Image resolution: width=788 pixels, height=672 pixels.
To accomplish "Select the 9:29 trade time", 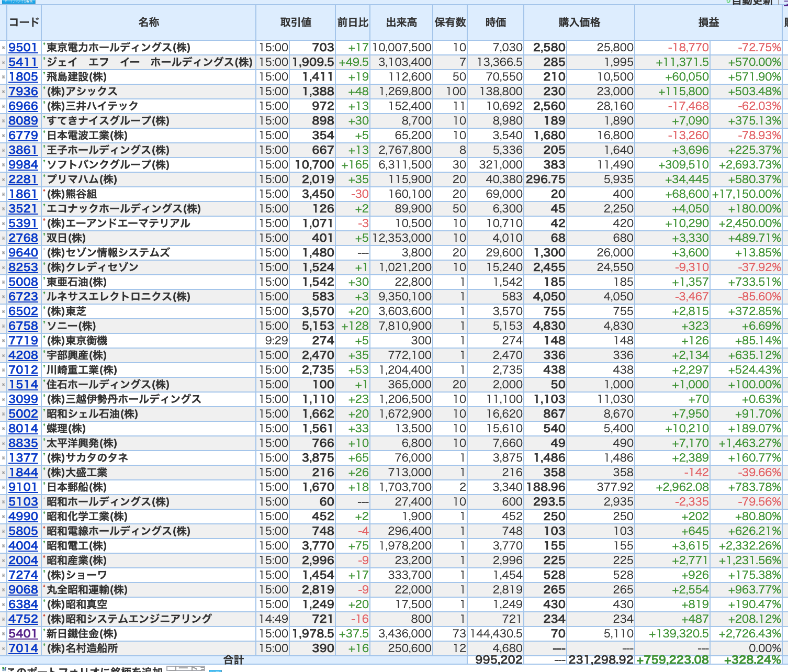I will pyautogui.click(x=276, y=341).
